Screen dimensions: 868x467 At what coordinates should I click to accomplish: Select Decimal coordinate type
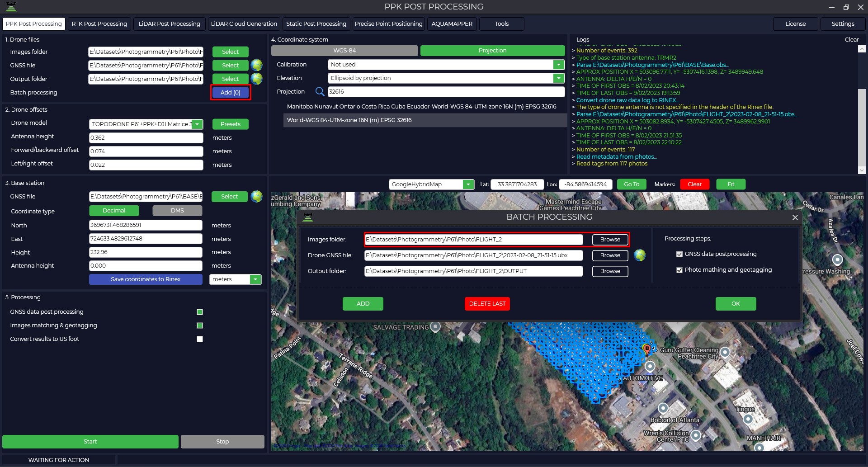(114, 211)
